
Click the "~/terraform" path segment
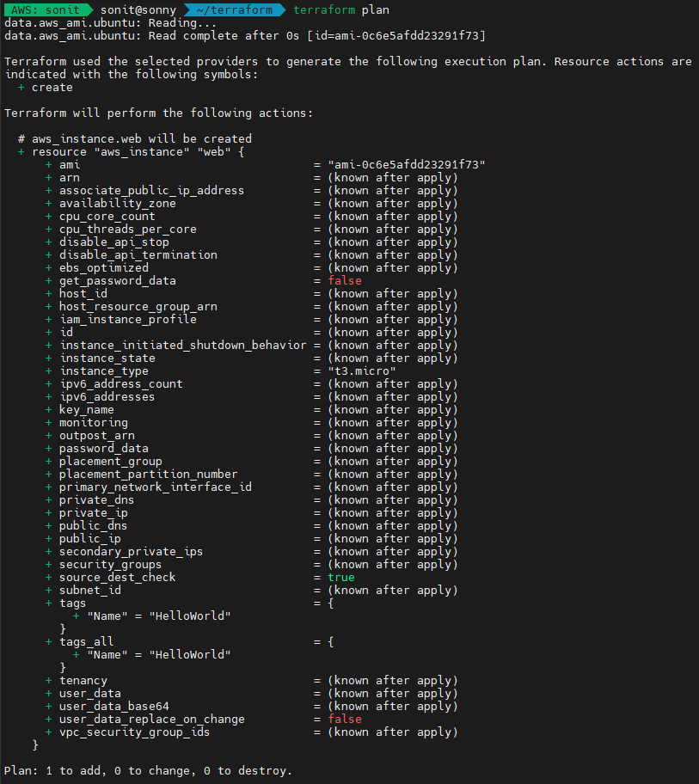click(235, 10)
